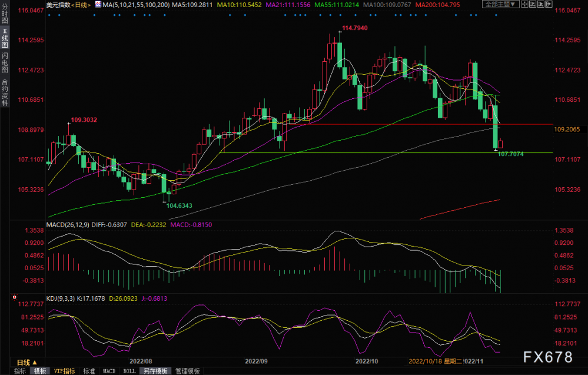Viewport: 588px width, 375px height.
Task: Click the MA(5,10,21,55,100,200) parameter label
Action: [136, 5]
